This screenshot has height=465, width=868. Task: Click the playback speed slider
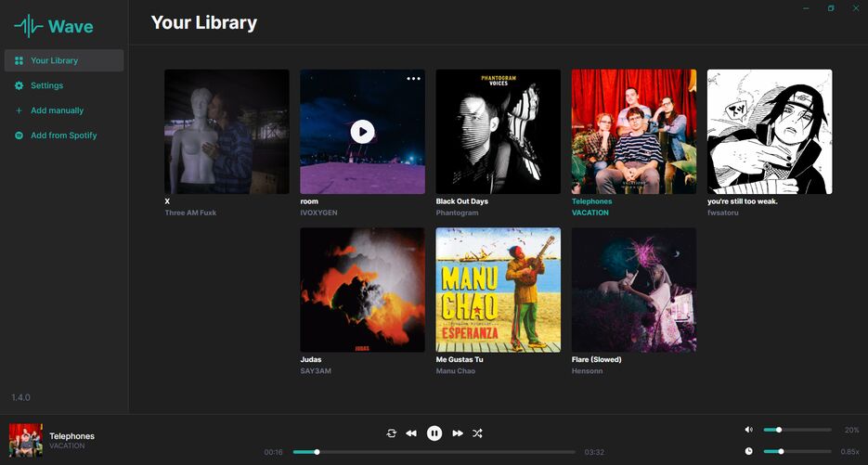pos(797,451)
